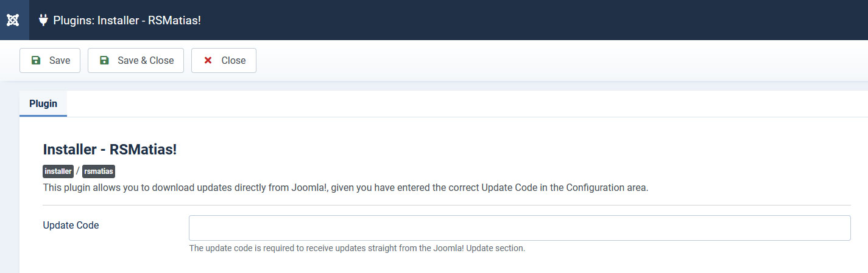
Task: Click the slash between the badges
Action: 78,171
